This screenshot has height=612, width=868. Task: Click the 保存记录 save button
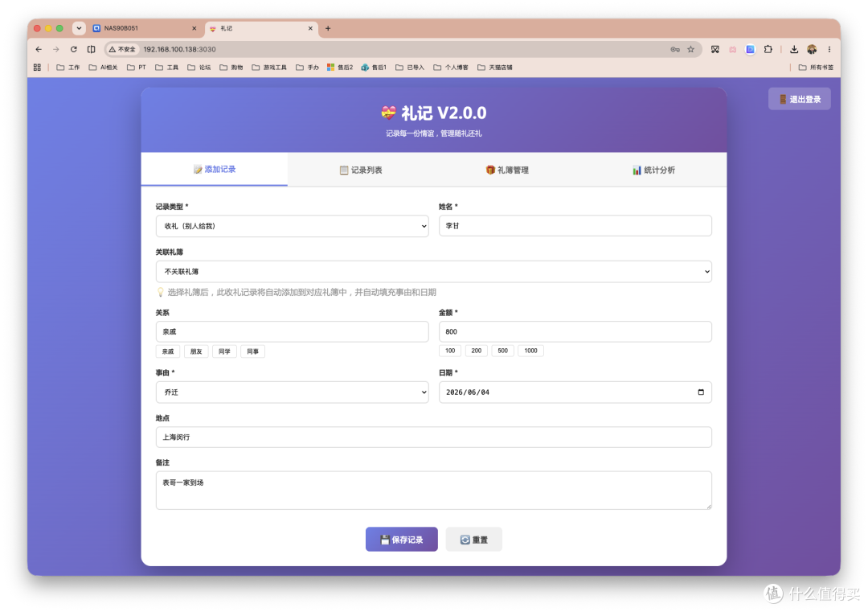pos(401,539)
